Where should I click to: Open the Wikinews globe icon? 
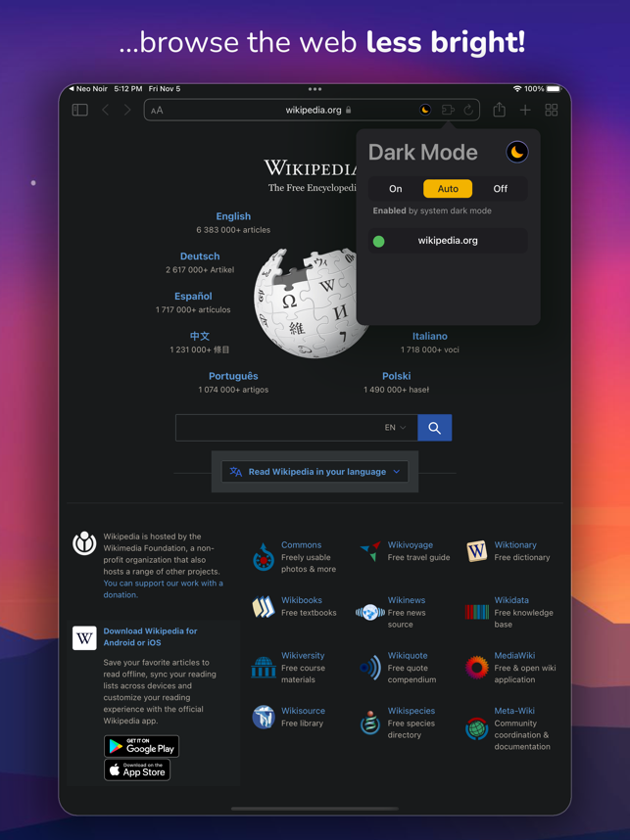pyautogui.click(x=370, y=612)
